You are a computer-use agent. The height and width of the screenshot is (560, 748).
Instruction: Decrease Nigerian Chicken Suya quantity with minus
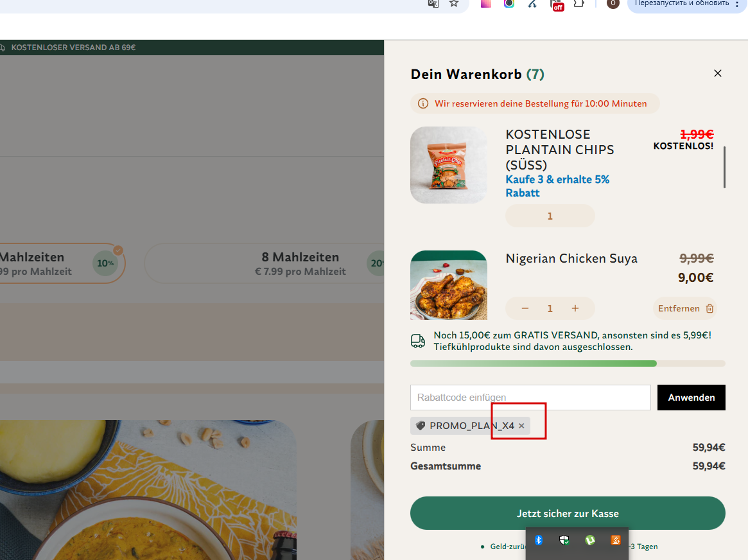[525, 309]
